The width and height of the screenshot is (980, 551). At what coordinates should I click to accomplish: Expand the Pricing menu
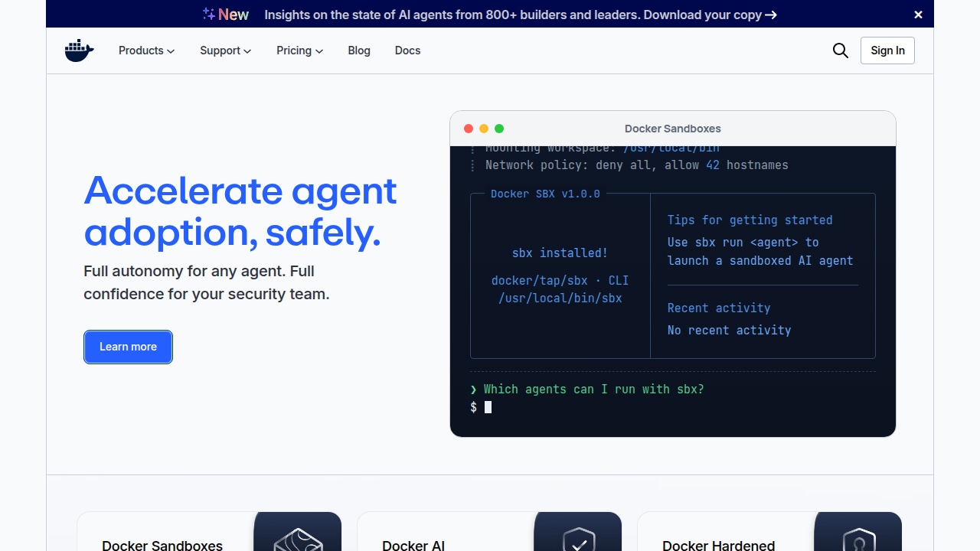[x=300, y=51]
